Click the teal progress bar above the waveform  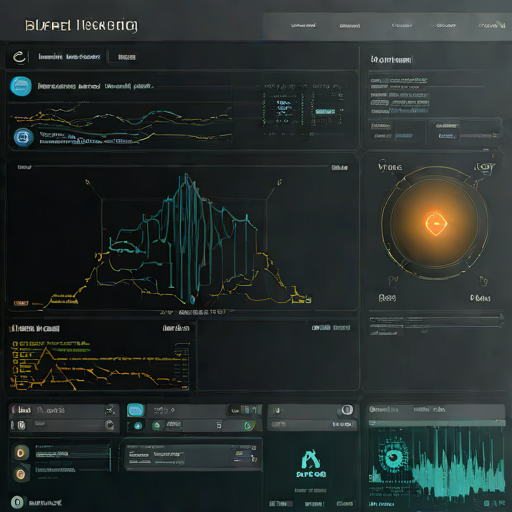(437, 423)
